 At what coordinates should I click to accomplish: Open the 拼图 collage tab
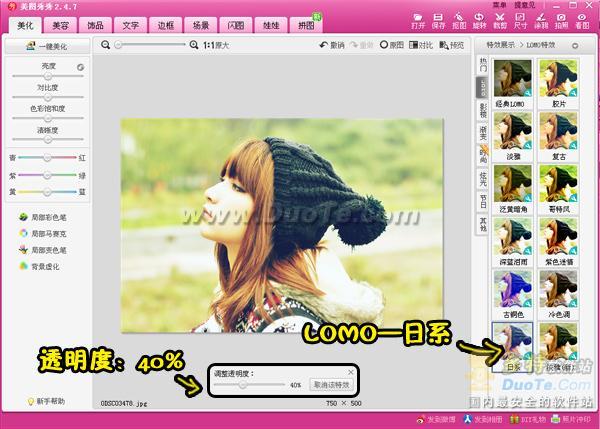pyautogui.click(x=306, y=25)
